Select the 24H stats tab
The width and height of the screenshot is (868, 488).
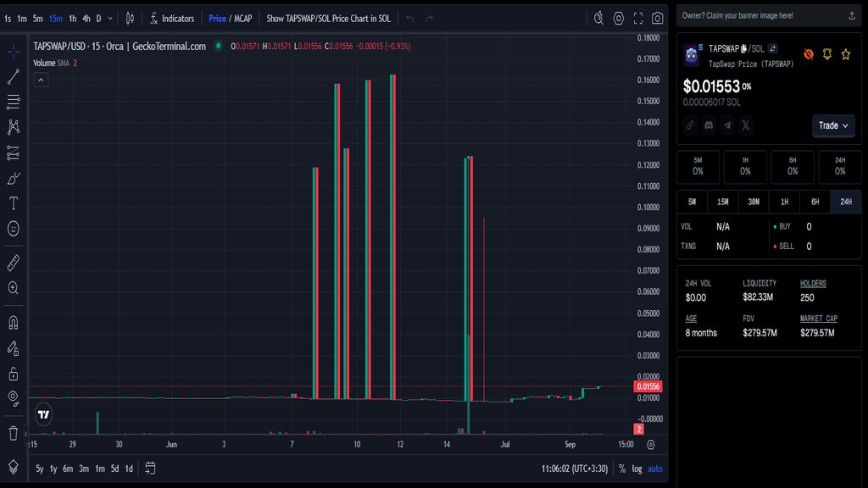846,202
